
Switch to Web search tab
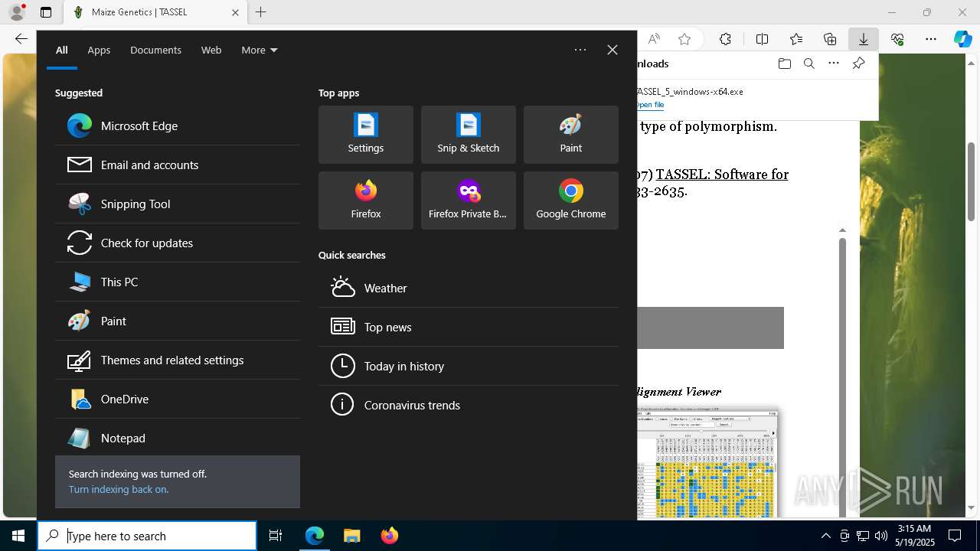tap(211, 50)
